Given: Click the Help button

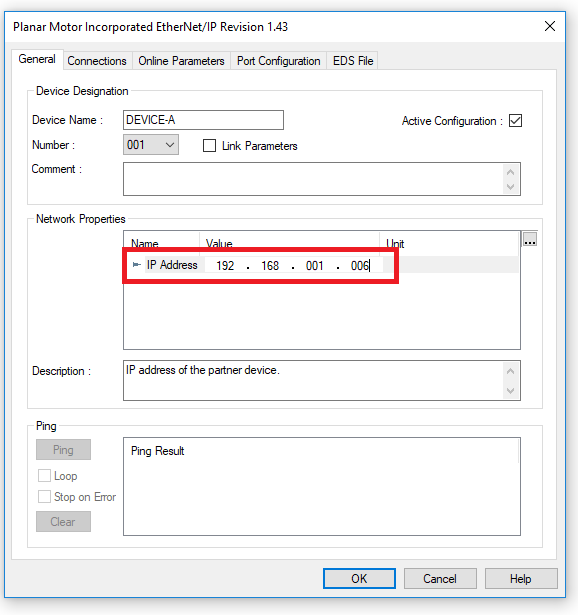Looking at the screenshot, I should pyautogui.click(x=521, y=579).
